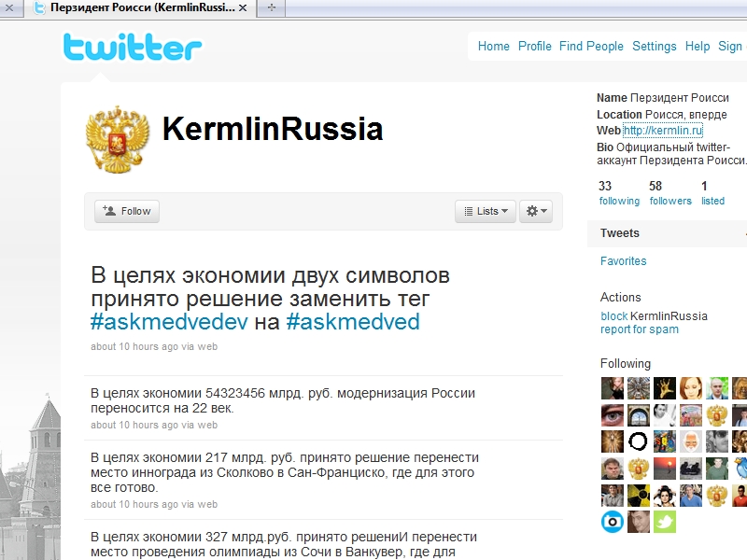
Task: Click the Twitter logo
Action: click(133, 48)
